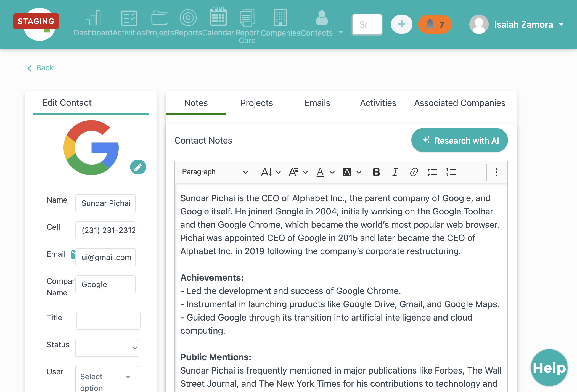The width and height of the screenshot is (577, 392).
Task: Open Associated Companies tab
Action: pyautogui.click(x=460, y=103)
